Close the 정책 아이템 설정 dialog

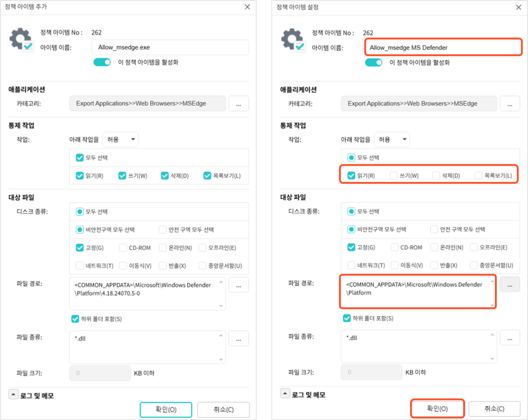[x=519, y=7]
